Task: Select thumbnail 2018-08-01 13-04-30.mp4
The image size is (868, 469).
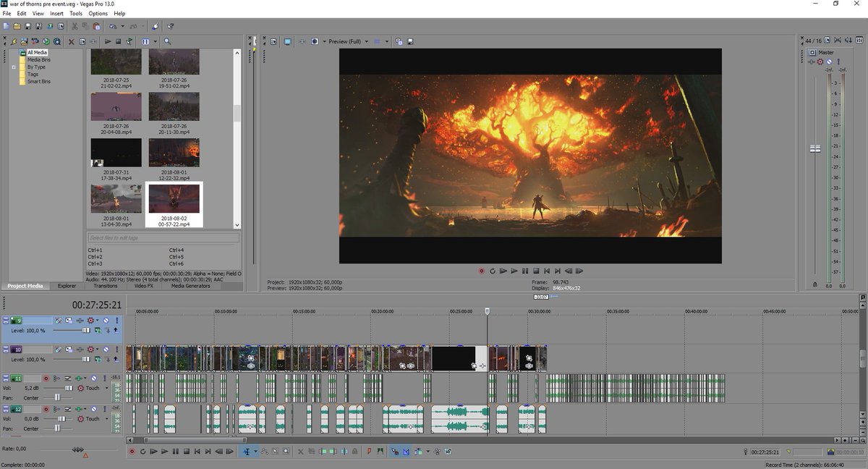Action: [116, 204]
